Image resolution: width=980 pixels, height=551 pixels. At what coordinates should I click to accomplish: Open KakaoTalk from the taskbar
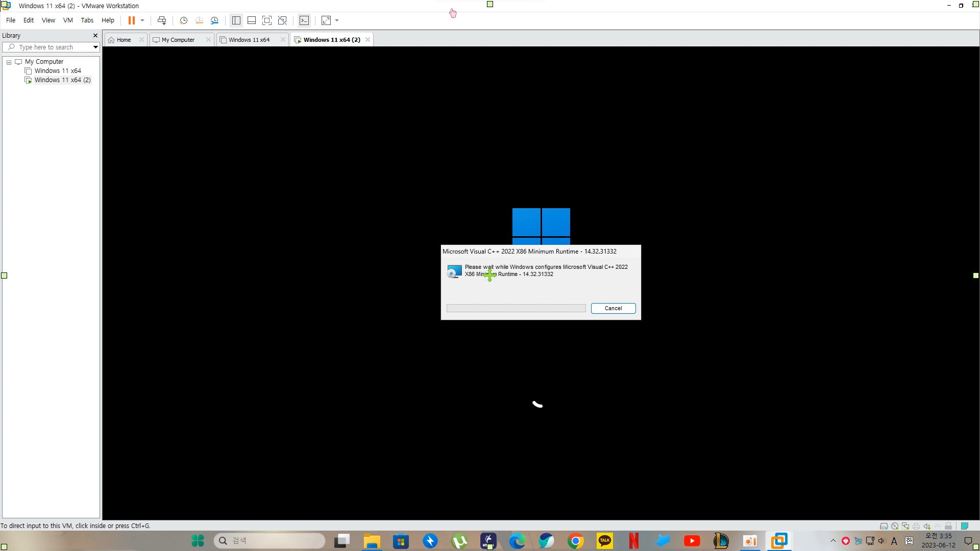pyautogui.click(x=605, y=541)
